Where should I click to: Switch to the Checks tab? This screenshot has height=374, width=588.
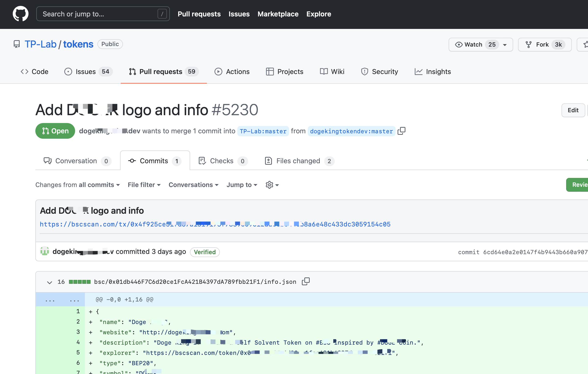click(223, 161)
